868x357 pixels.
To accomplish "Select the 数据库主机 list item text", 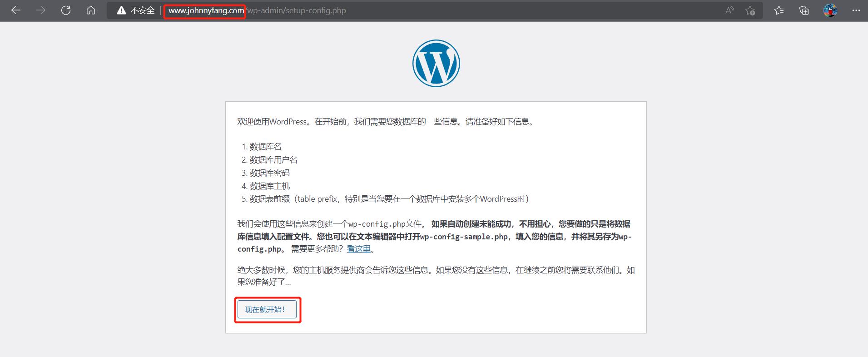I will pyautogui.click(x=270, y=186).
